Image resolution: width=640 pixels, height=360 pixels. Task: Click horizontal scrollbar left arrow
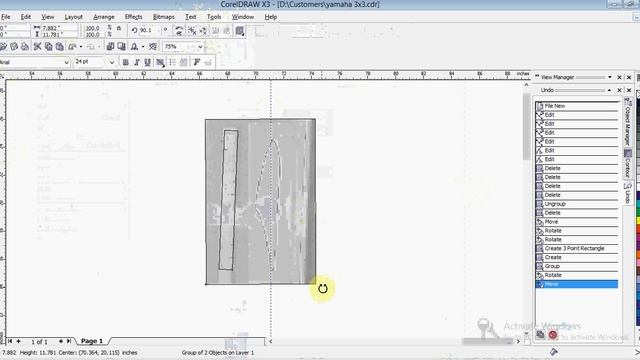(x=270, y=342)
